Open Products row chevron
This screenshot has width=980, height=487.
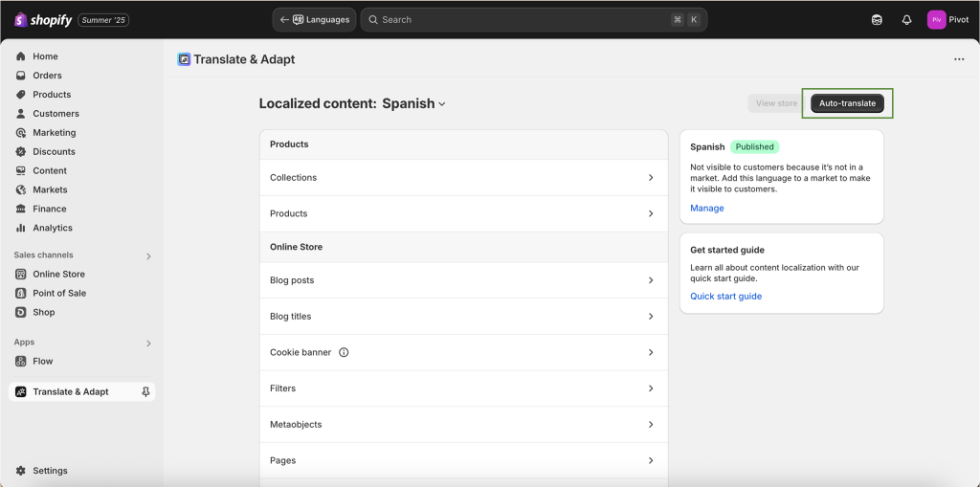pyautogui.click(x=651, y=213)
